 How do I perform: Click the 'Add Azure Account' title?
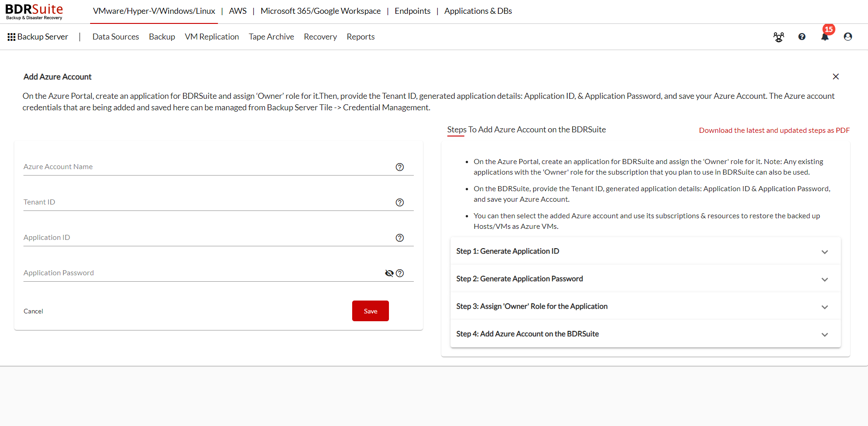[x=57, y=77]
